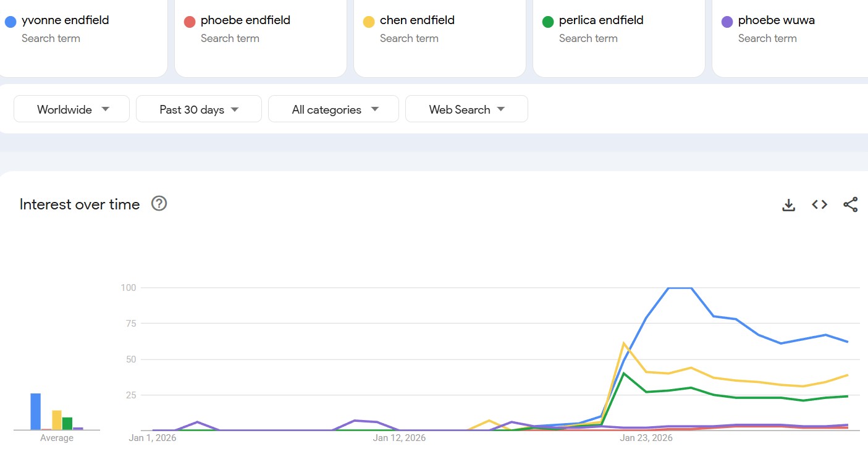Share the Interest over time chart

(x=851, y=204)
